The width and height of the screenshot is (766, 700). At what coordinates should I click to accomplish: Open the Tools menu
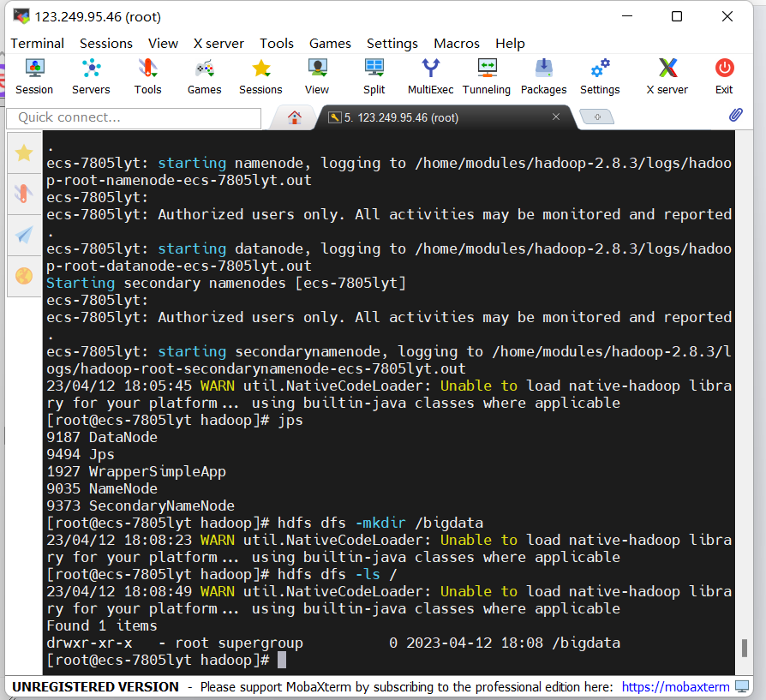tap(277, 44)
